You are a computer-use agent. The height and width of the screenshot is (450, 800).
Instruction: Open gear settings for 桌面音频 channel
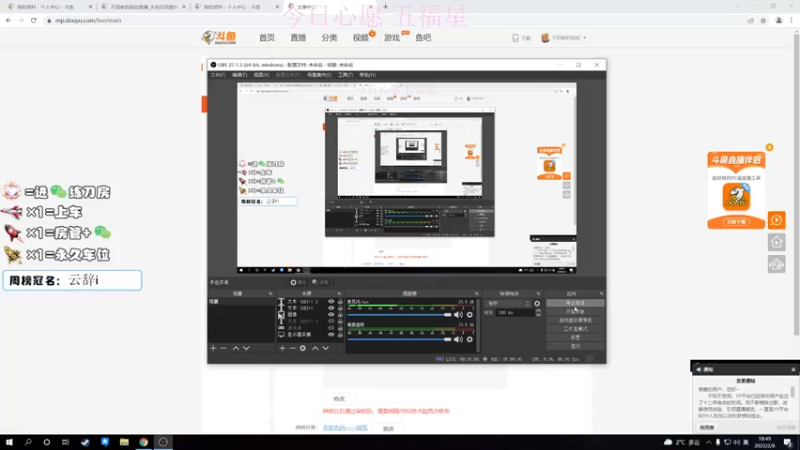(x=470, y=339)
